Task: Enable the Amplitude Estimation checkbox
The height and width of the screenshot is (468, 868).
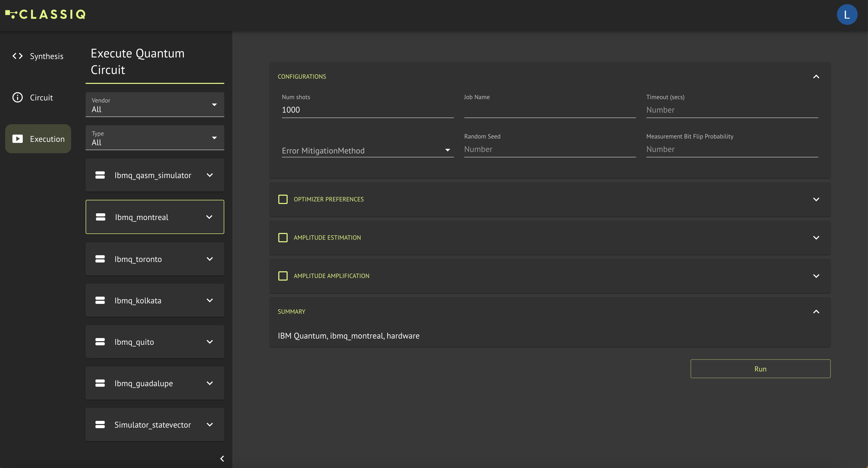Action: (x=283, y=238)
